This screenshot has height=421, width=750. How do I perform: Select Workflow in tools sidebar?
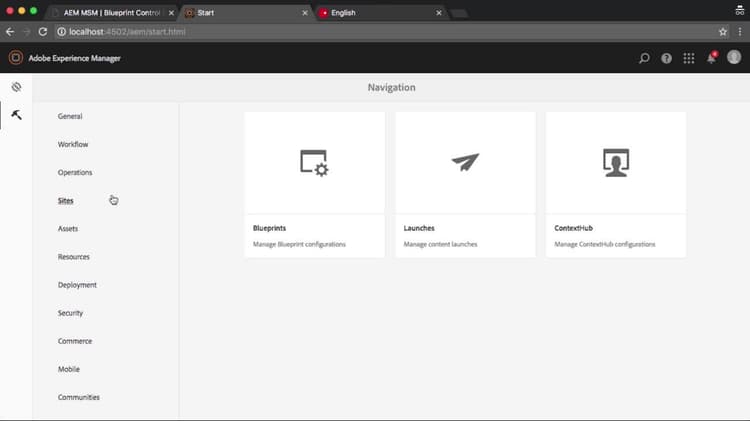coord(73,144)
